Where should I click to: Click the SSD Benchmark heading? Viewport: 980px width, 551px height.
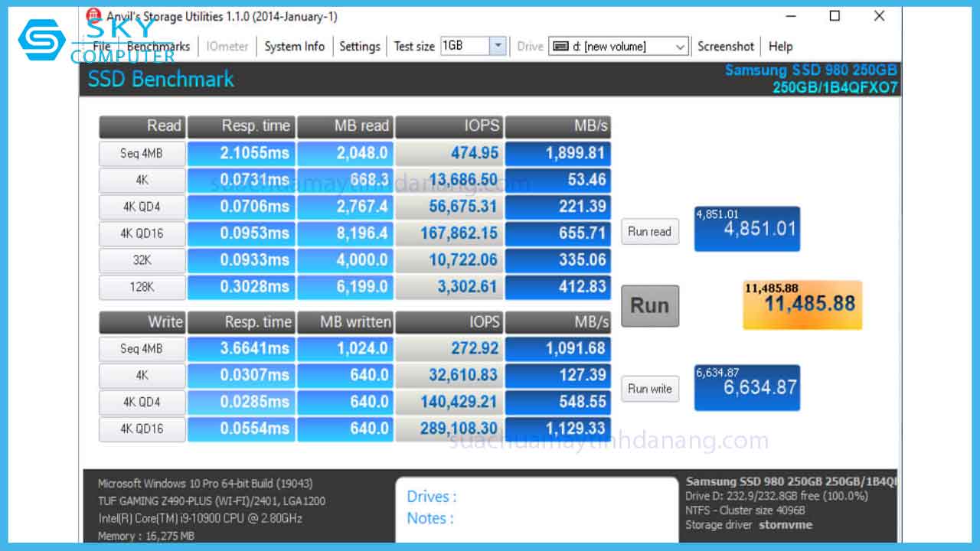[161, 79]
